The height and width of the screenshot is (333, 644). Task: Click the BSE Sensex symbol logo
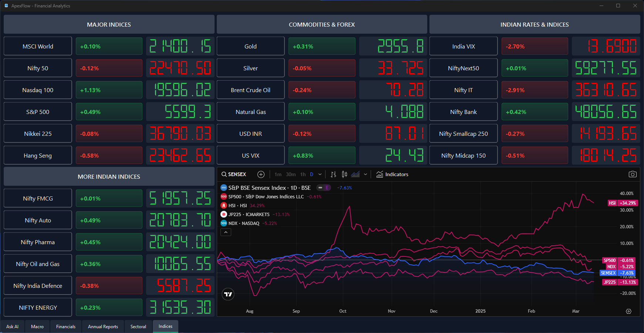[x=224, y=188]
